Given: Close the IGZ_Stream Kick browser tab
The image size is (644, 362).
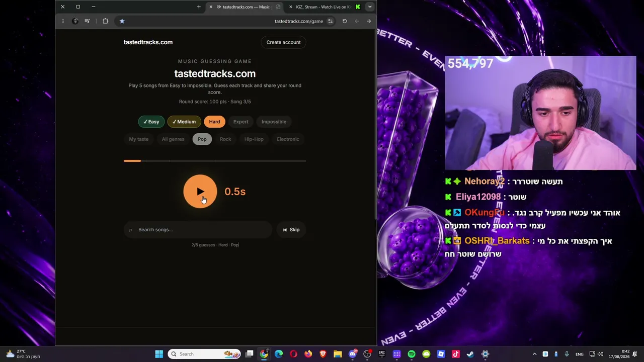Looking at the screenshot, I should click(291, 7).
